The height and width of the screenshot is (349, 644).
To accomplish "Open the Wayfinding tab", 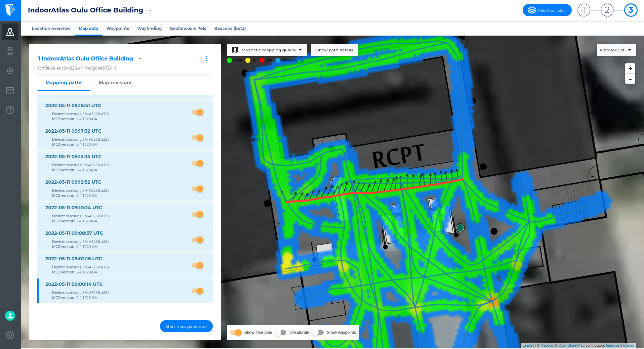I will click(149, 29).
